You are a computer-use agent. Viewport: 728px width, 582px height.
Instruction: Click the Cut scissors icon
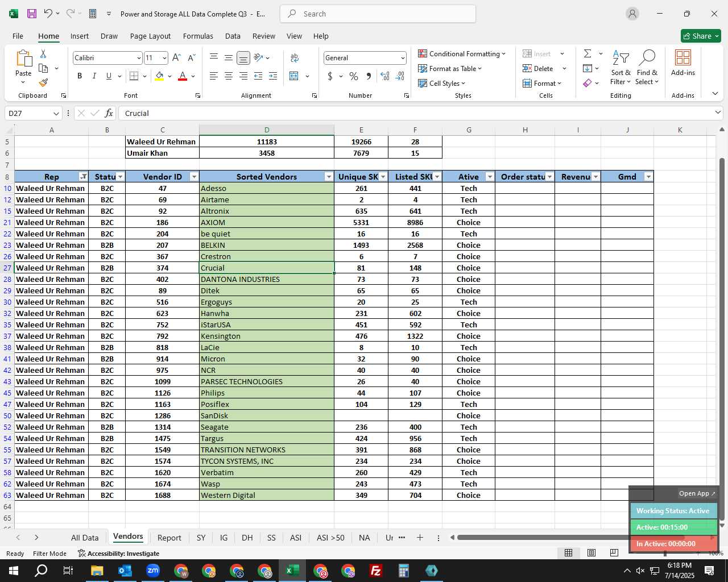pyautogui.click(x=43, y=53)
